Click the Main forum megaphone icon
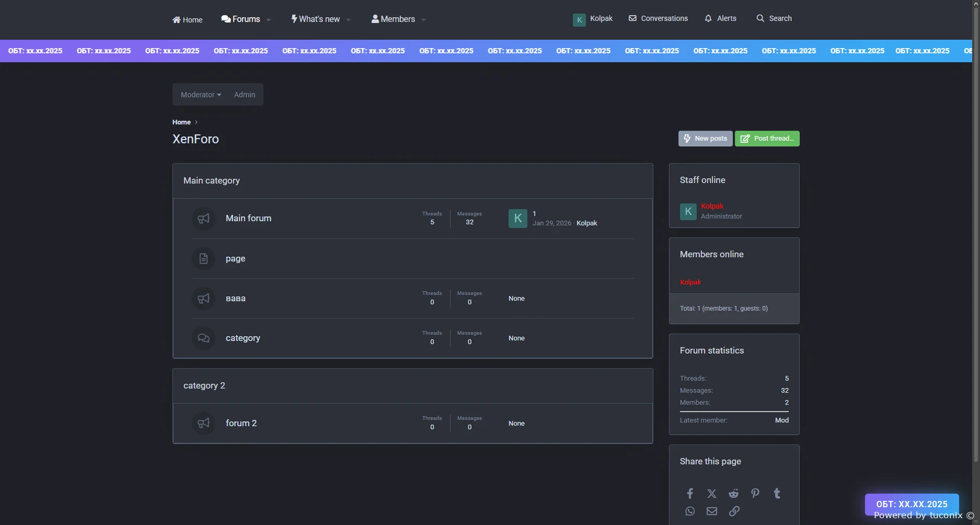Viewport: 980px width, 525px height. click(203, 219)
